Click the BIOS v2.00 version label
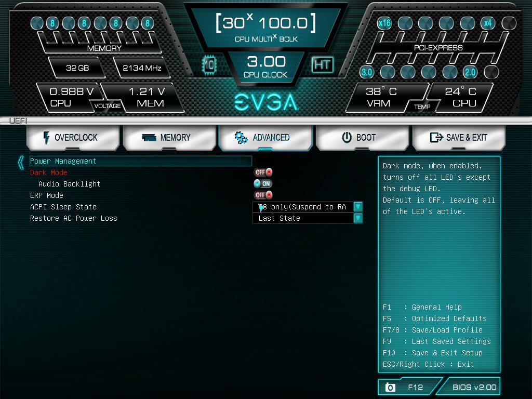The image size is (532, 399). coord(474,387)
